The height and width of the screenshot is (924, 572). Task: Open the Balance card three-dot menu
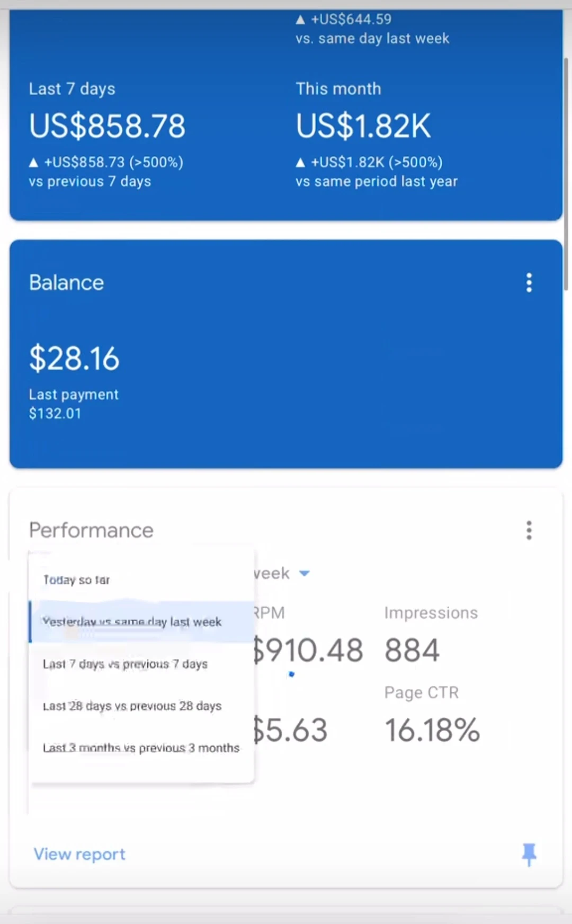click(529, 283)
